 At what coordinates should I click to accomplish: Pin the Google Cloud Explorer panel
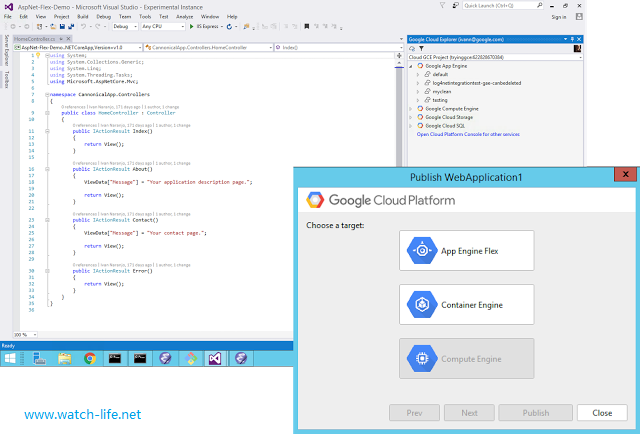click(572, 39)
